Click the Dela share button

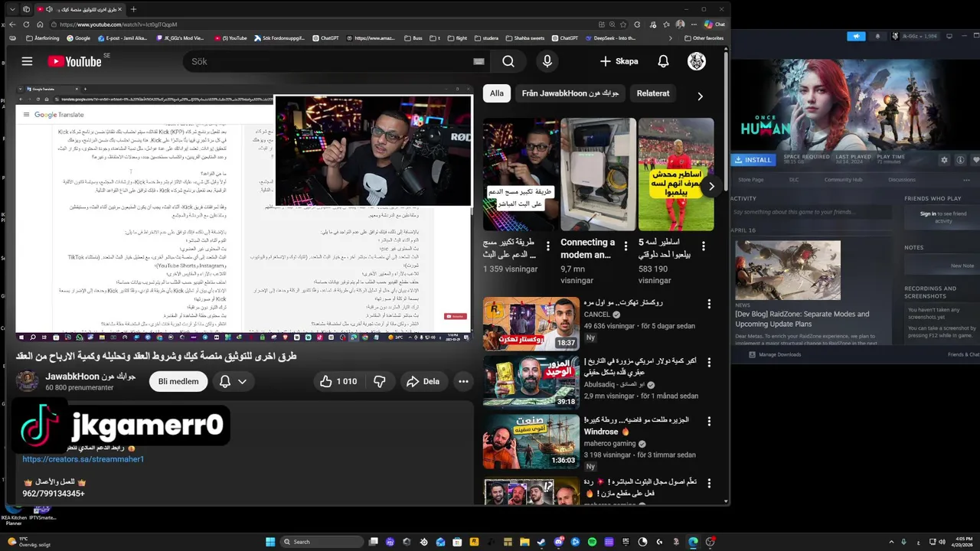coord(423,381)
